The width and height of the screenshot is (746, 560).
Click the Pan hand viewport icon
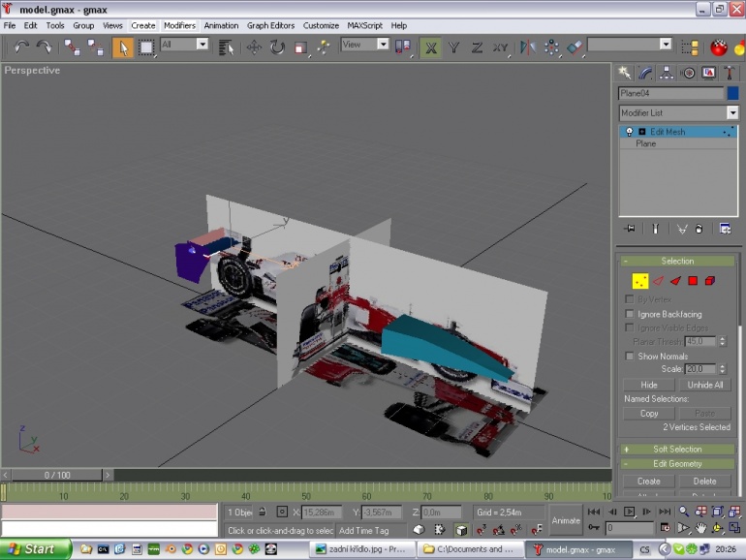click(700, 528)
